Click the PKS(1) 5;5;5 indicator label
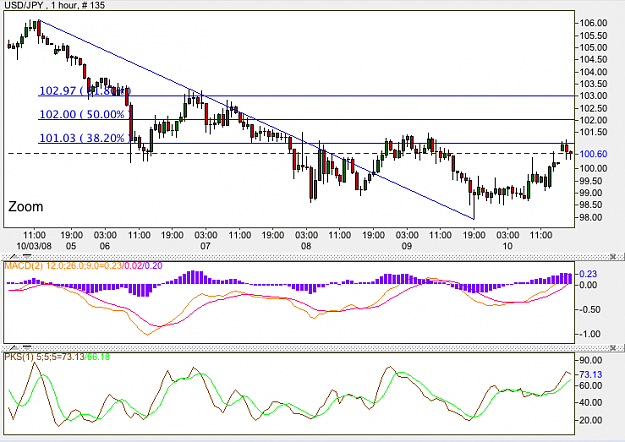Viewport: 625px width, 442px height. [57, 356]
